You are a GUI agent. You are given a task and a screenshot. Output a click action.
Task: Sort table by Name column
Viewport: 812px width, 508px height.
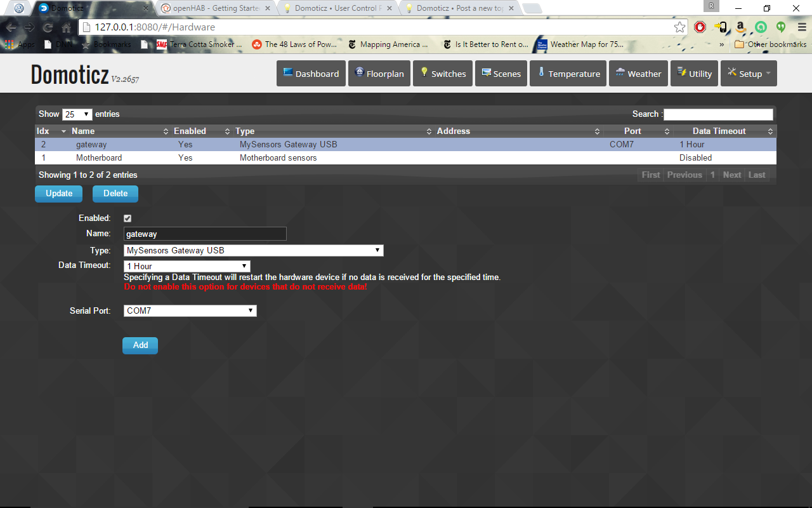point(120,131)
